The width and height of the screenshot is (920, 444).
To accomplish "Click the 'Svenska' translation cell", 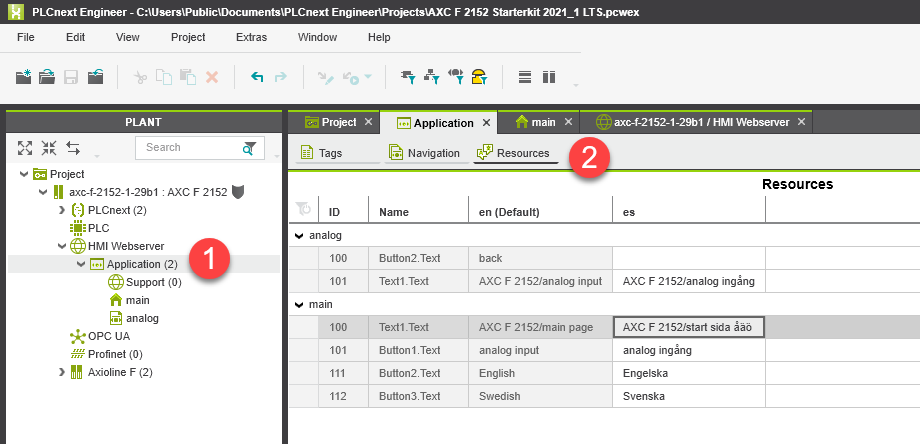I will click(x=689, y=396).
